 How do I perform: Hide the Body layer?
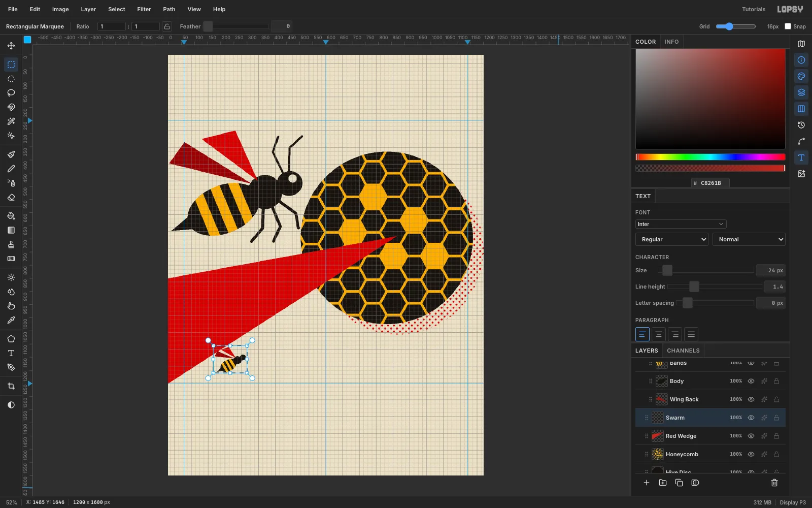pyautogui.click(x=751, y=381)
